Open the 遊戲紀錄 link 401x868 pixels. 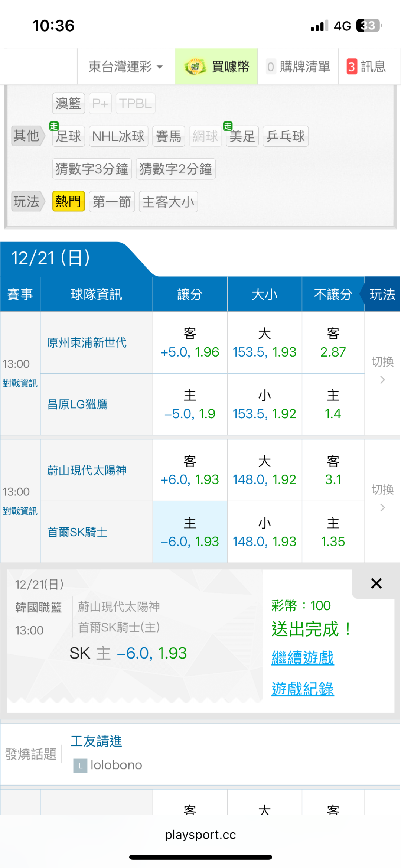click(303, 689)
